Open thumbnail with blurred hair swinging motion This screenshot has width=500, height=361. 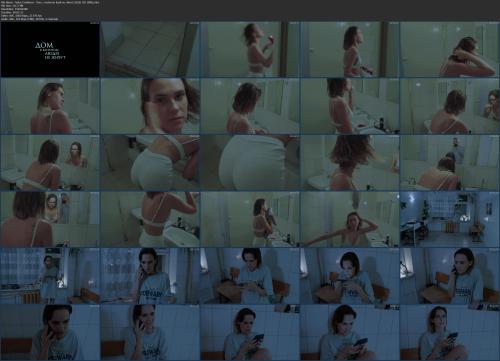(350, 162)
